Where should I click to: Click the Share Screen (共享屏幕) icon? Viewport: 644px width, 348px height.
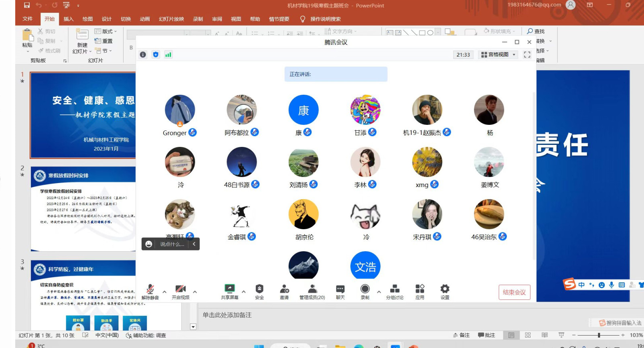229,289
